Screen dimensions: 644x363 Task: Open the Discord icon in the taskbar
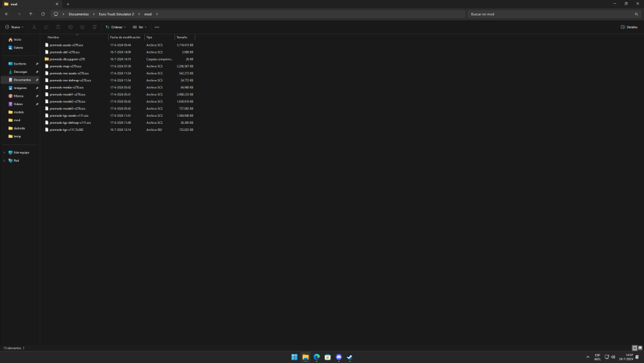[339, 357]
